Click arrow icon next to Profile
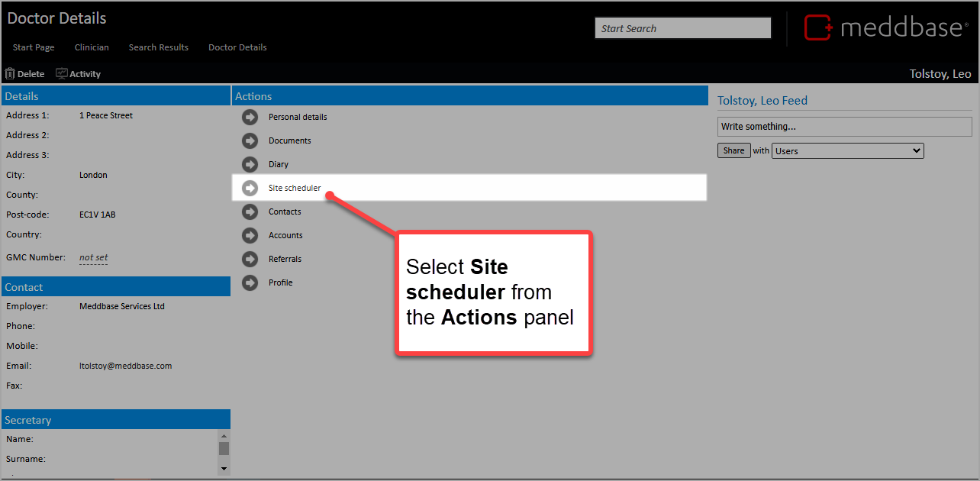 coord(250,282)
